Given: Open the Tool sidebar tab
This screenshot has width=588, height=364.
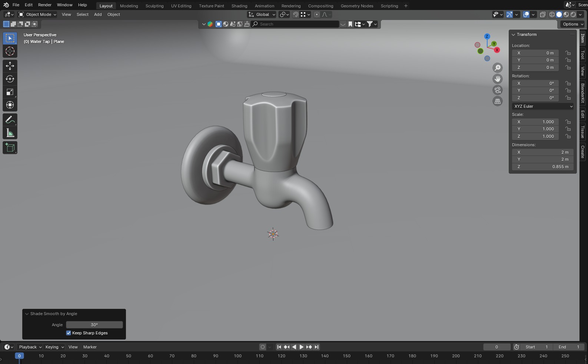Looking at the screenshot, I should [x=583, y=55].
